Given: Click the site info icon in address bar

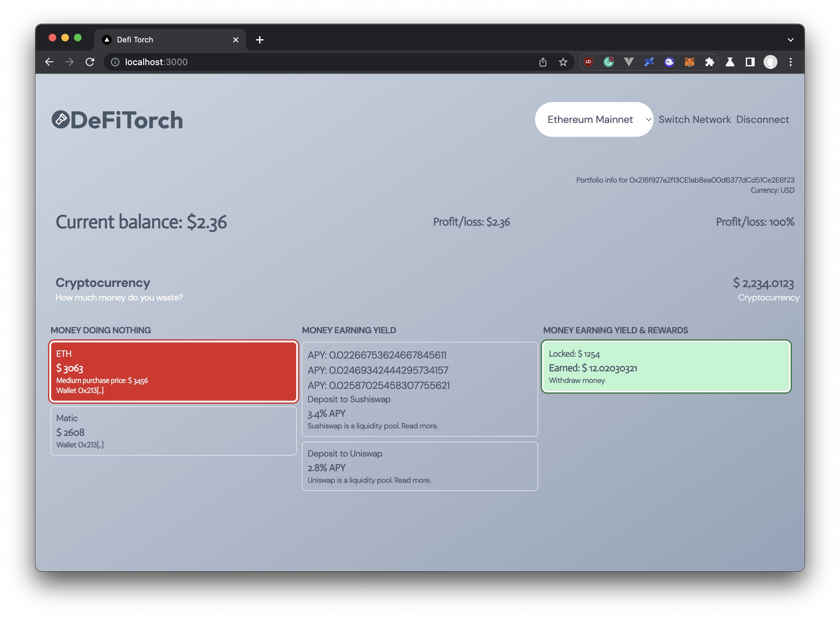Looking at the screenshot, I should [x=115, y=62].
